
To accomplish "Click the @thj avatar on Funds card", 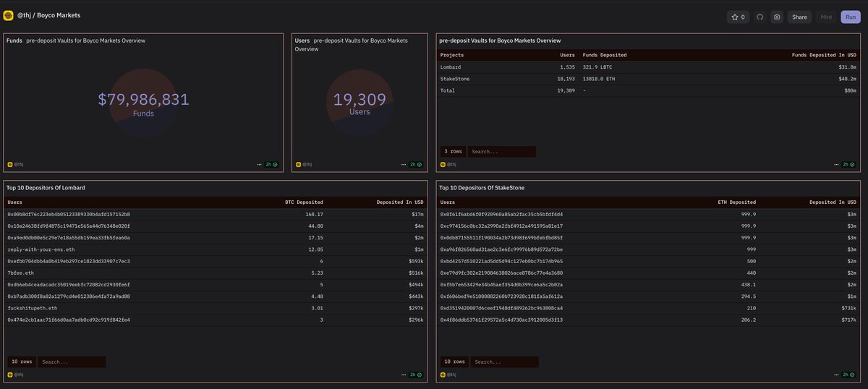I will click(x=9, y=164).
